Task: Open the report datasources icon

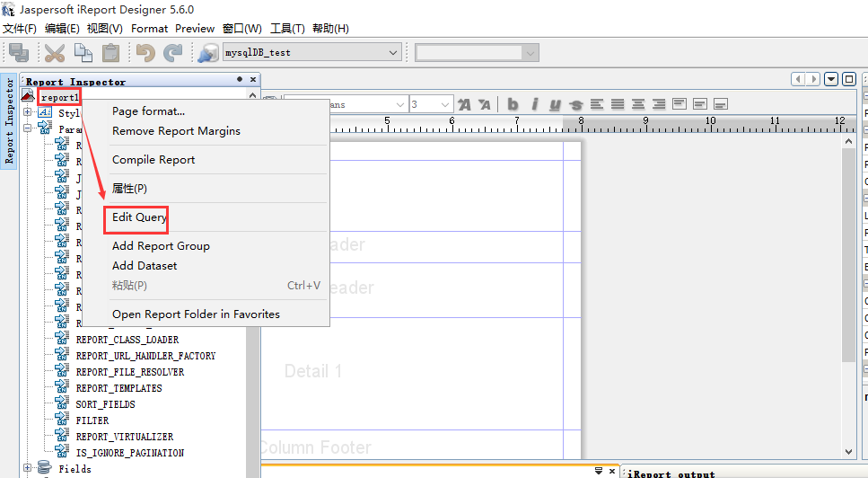Action: tap(207, 53)
